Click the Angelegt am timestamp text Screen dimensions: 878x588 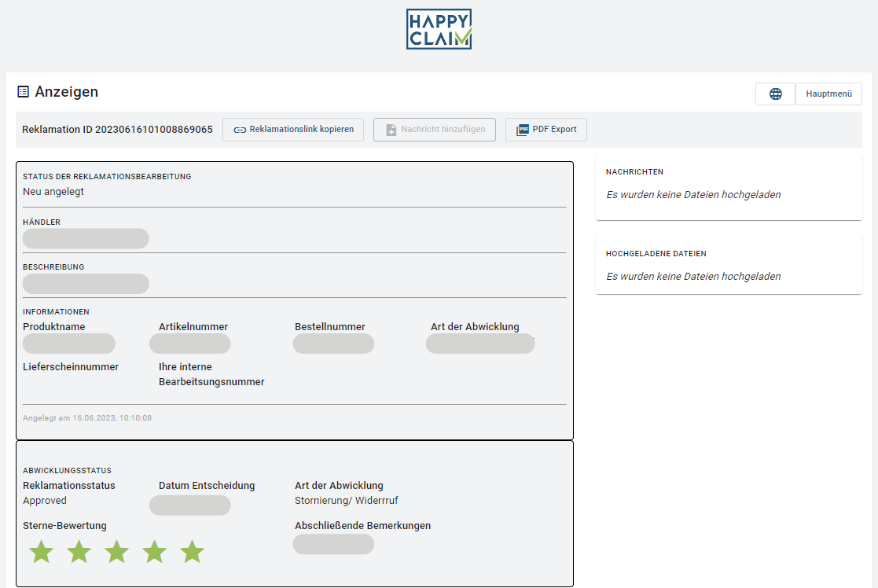point(87,418)
